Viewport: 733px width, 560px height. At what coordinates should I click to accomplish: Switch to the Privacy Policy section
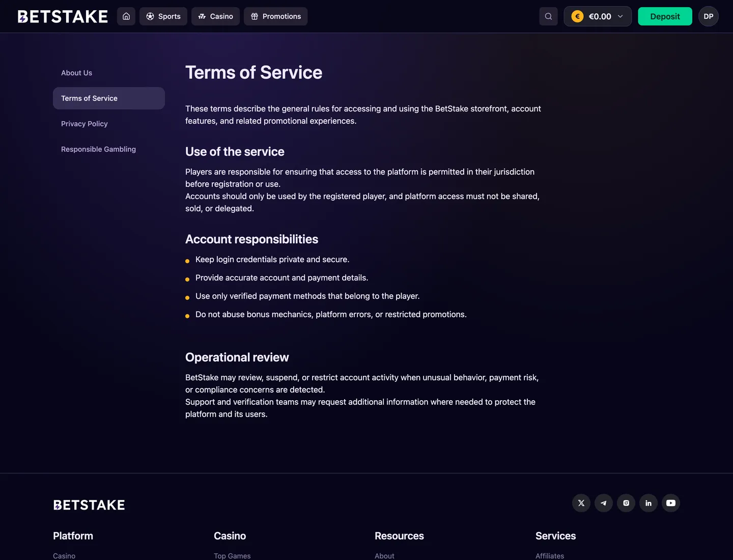(x=84, y=124)
